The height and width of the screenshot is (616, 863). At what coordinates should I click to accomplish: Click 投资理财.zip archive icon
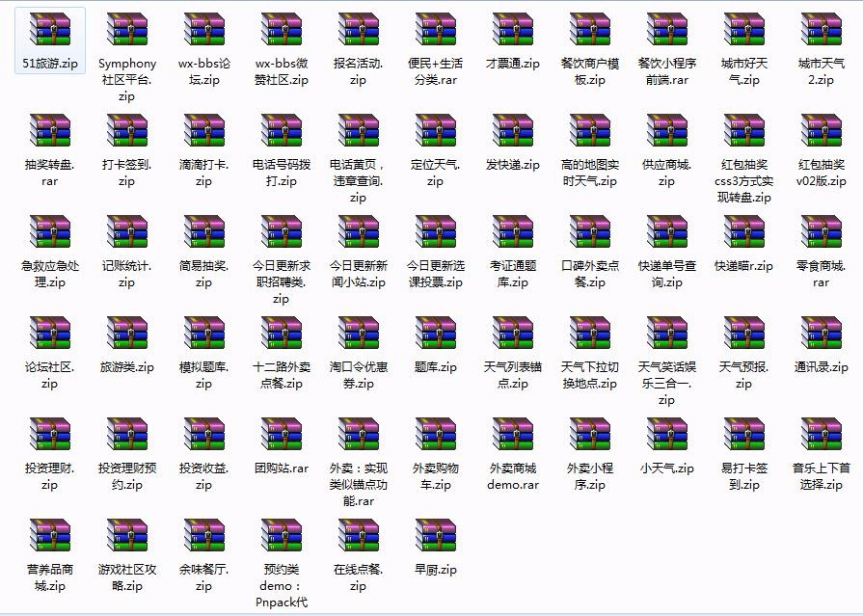(50, 435)
